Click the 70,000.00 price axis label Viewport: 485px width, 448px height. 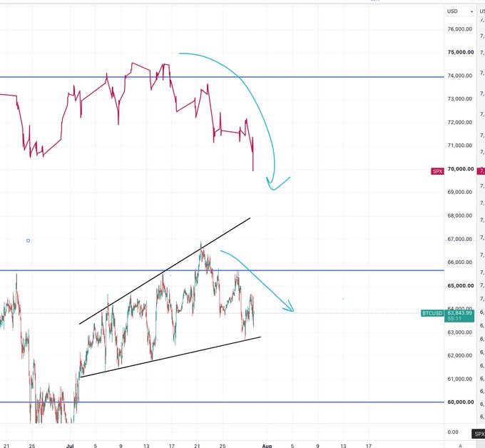tap(461, 169)
